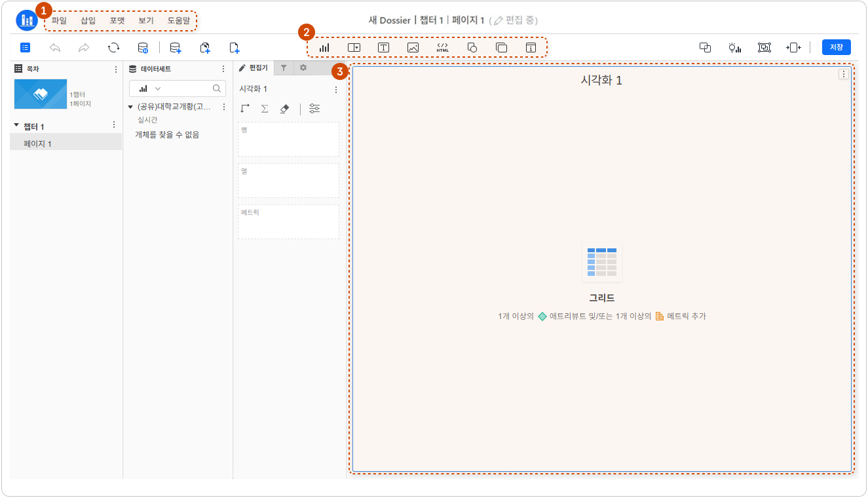Clear the visualization with the eraser icon
The height and width of the screenshot is (498, 868).
click(x=284, y=109)
